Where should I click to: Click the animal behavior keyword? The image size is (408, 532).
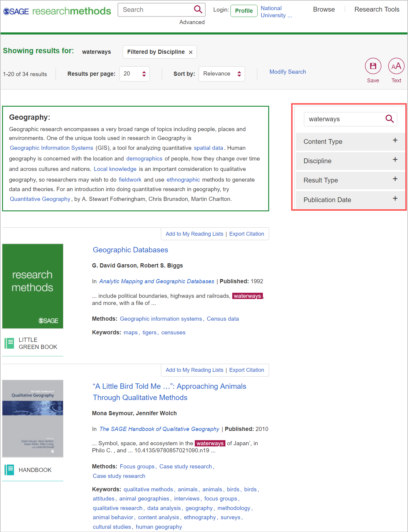(113, 517)
